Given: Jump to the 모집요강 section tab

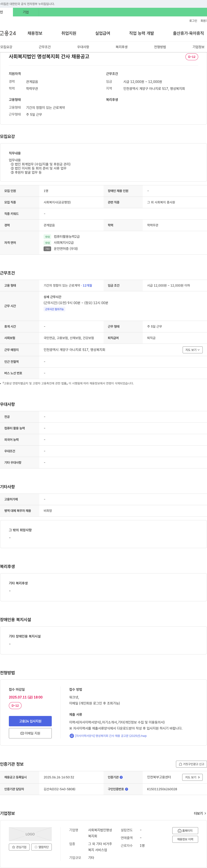Looking at the screenshot, I should coord(6,47).
